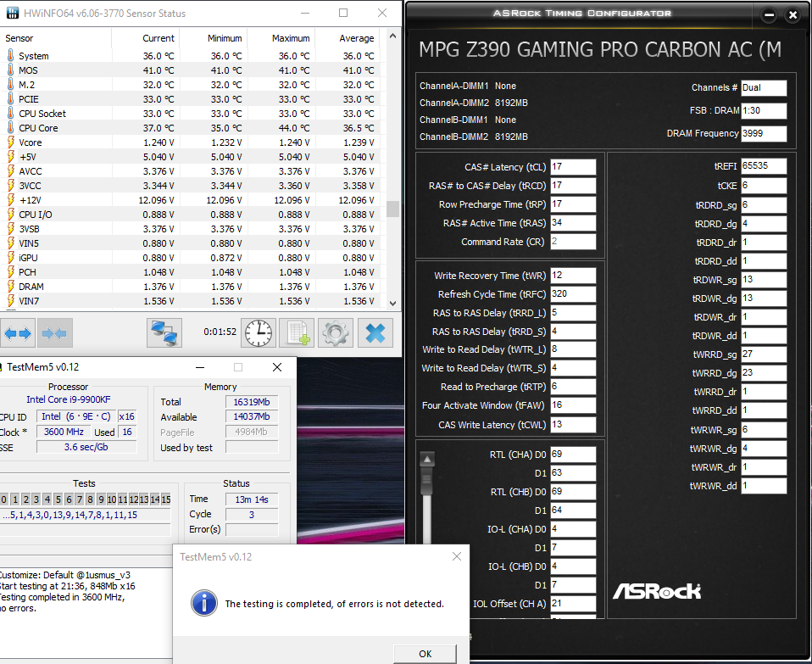The height and width of the screenshot is (664, 812).
Task: Click the tRCD value field showing 17
Action: click(x=573, y=186)
